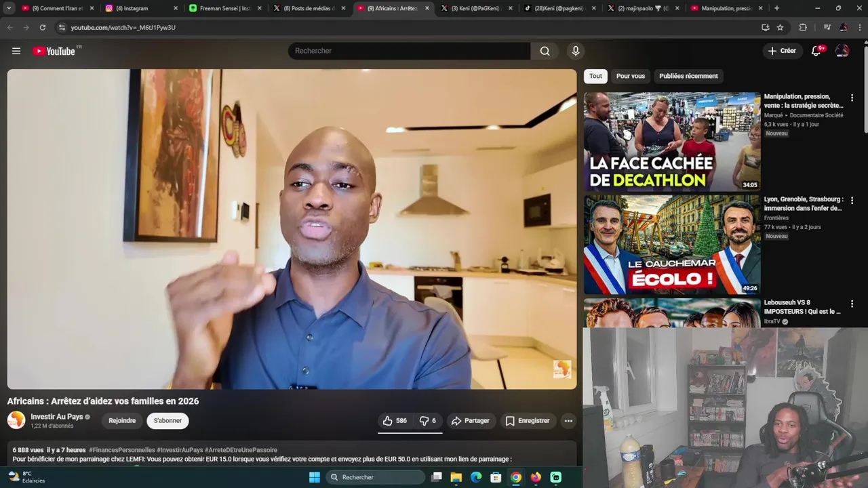Click the main video player to pause
This screenshot has height=488, width=868.
pyautogui.click(x=292, y=229)
